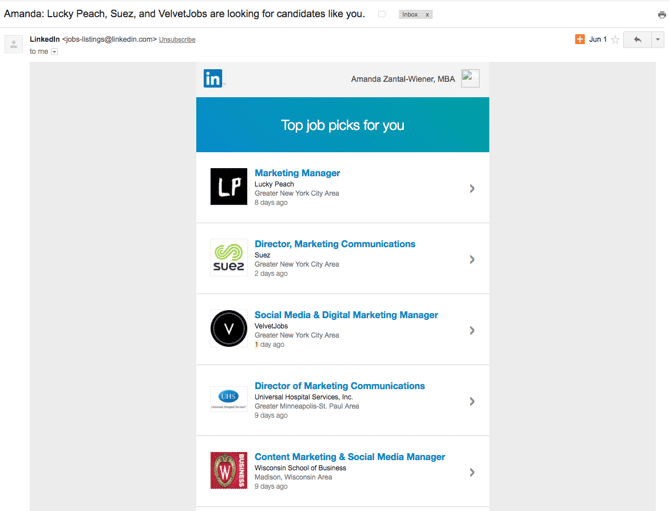Click the Lucky Peach LP logo
669x511 pixels.
(x=229, y=186)
